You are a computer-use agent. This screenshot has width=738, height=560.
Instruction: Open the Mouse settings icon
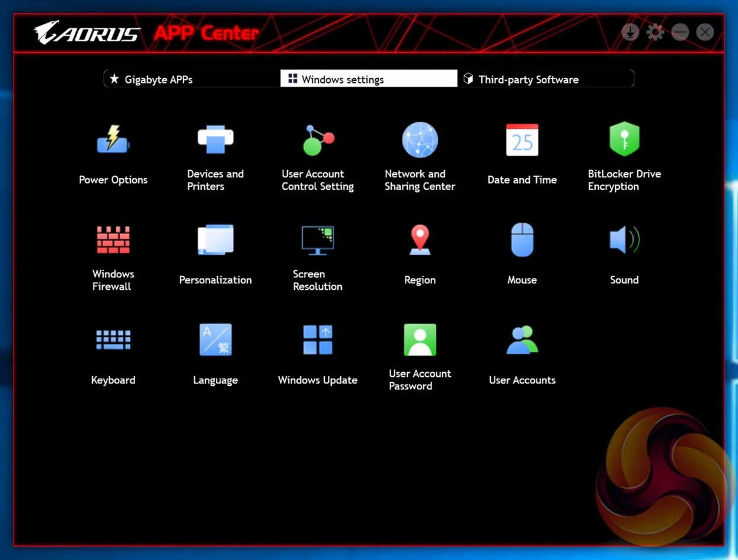[522, 239]
